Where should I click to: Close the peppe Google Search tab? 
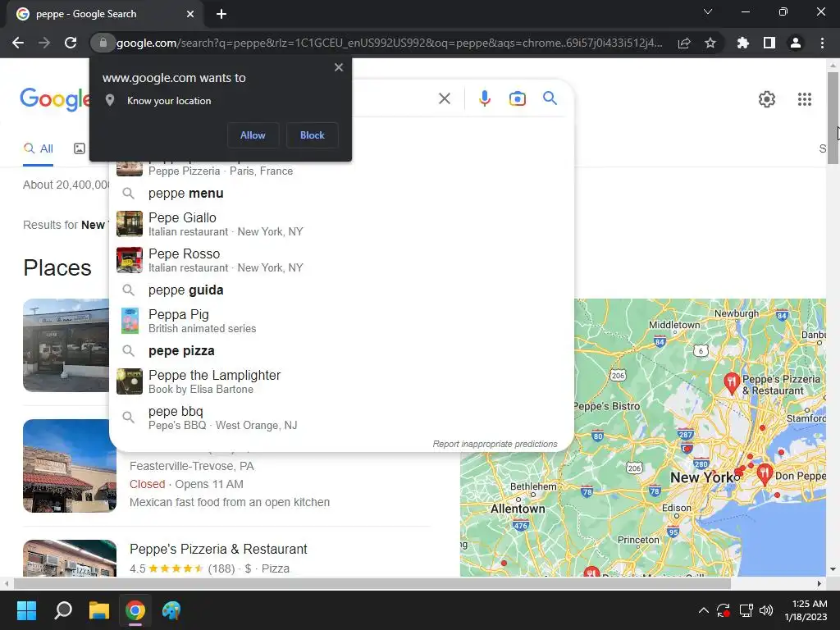point(190,15)
